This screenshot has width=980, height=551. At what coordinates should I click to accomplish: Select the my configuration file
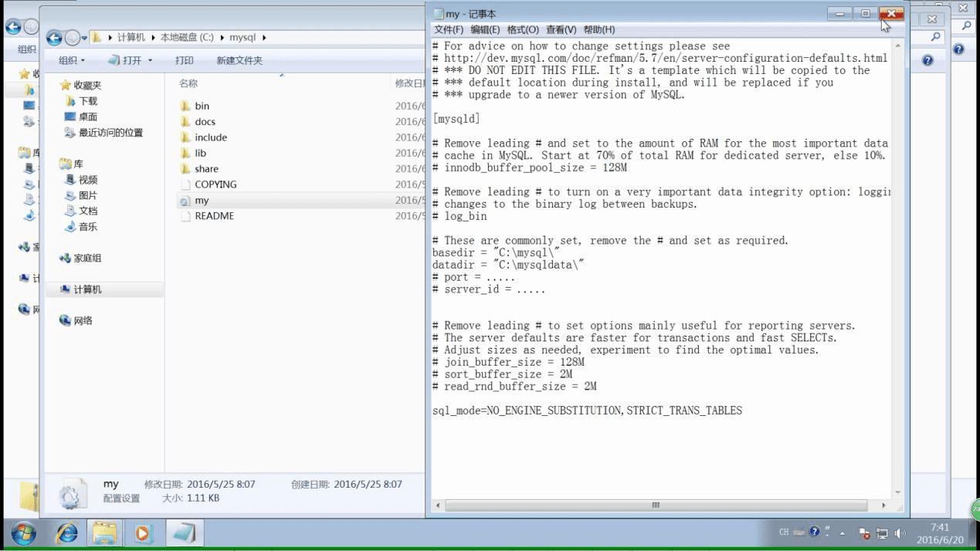tap(202, 200)
